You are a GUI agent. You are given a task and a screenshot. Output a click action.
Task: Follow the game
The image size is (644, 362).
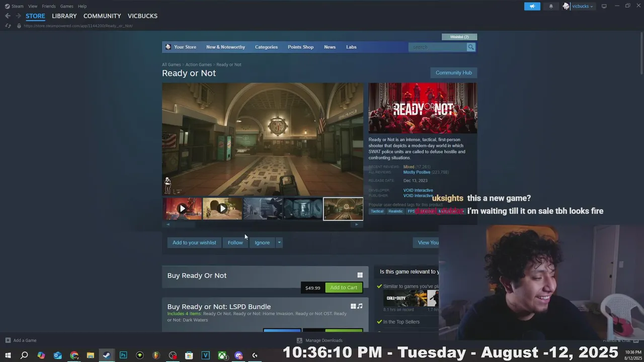(x=235, y=242)
